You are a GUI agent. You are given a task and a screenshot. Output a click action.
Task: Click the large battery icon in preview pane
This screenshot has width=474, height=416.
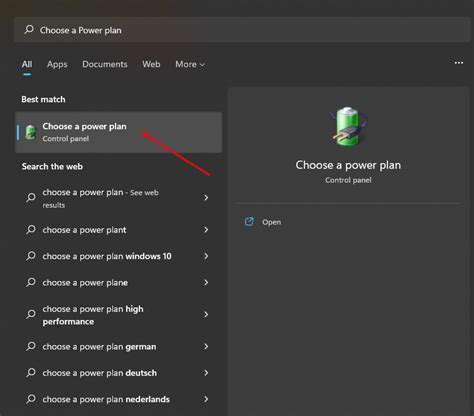(348, 126)
